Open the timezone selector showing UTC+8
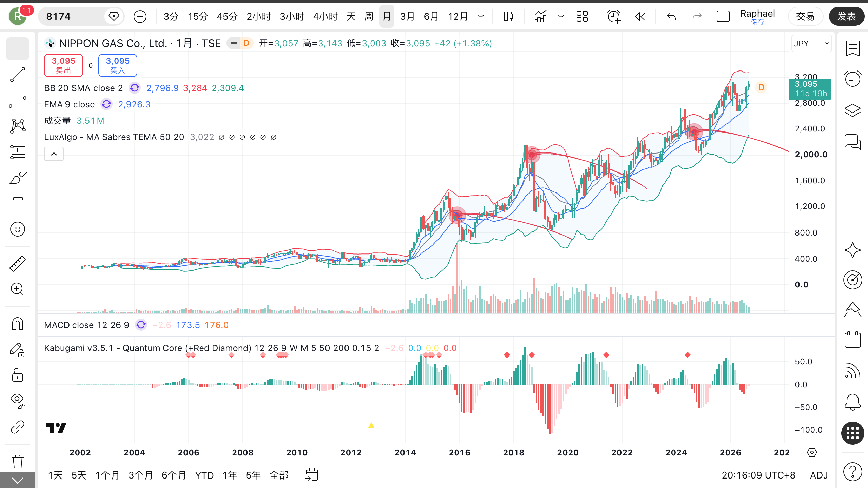This screenshot has width=868, height=488. [x=758, y=475]
